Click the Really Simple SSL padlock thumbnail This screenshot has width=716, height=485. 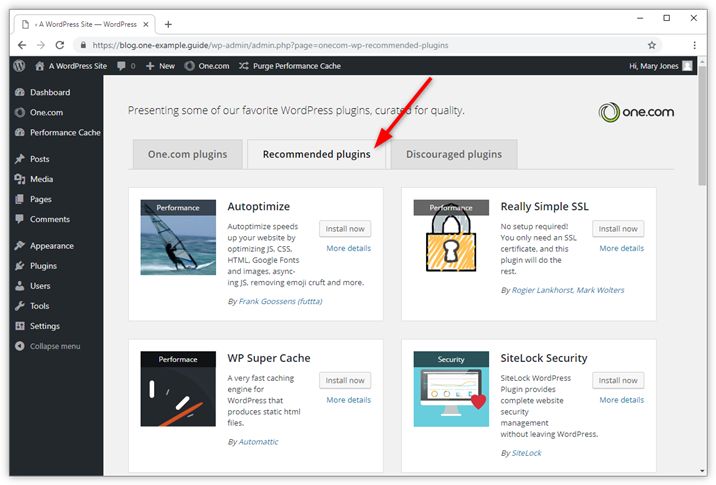[451, 237]
